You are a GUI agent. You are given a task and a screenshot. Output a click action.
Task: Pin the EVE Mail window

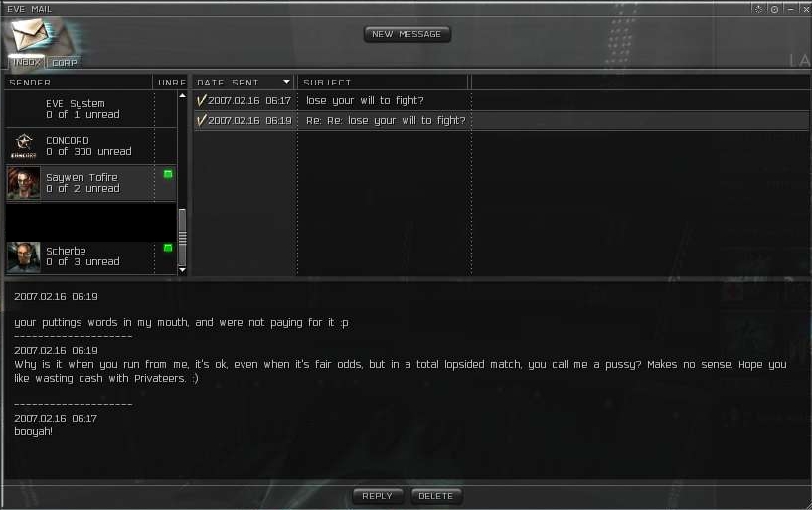click(759, 9)
